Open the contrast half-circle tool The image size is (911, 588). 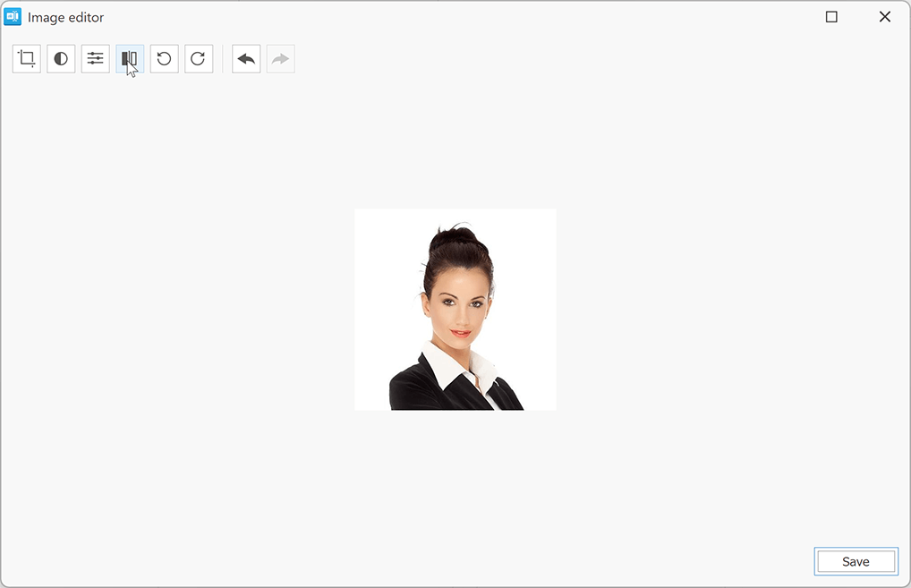[x=61, y=59]
